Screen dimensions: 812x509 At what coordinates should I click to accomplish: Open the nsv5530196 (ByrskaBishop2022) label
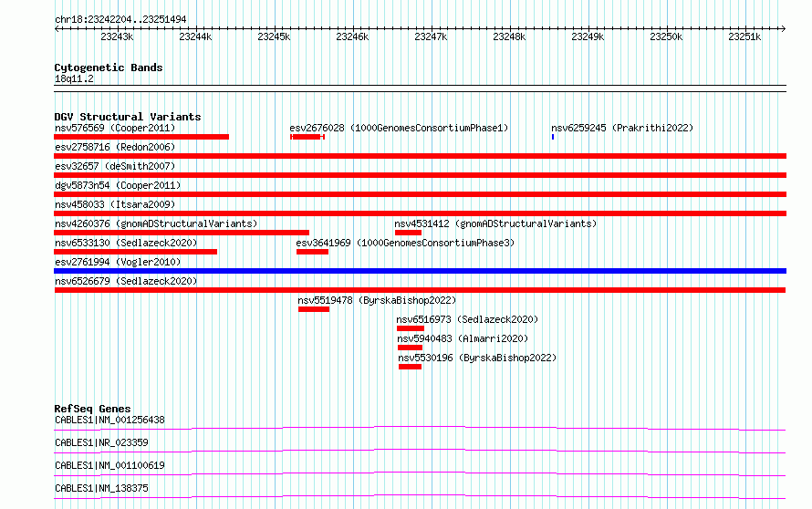tap(477, 358)
